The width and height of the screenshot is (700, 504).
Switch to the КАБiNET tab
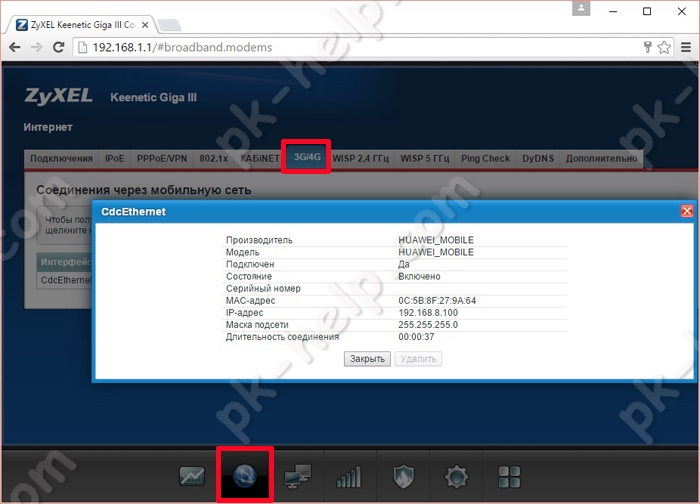260,158
